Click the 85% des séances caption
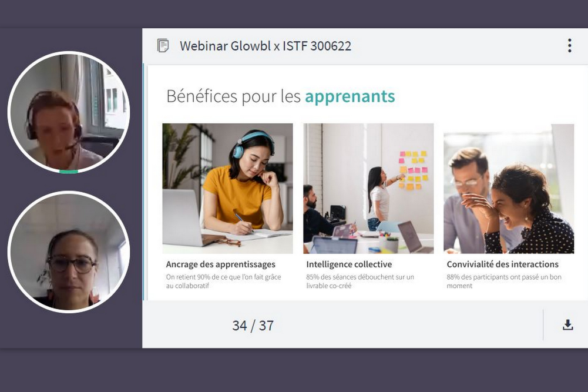Viewport: 588px width, 392px height. 360,282
